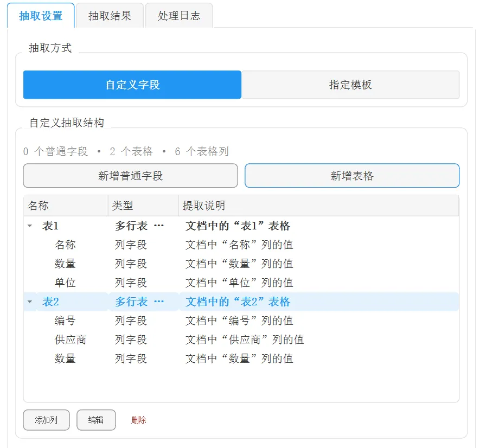Click the red 删除 link
The height and width of the screenshot is (448, 480).
(139, 420)
